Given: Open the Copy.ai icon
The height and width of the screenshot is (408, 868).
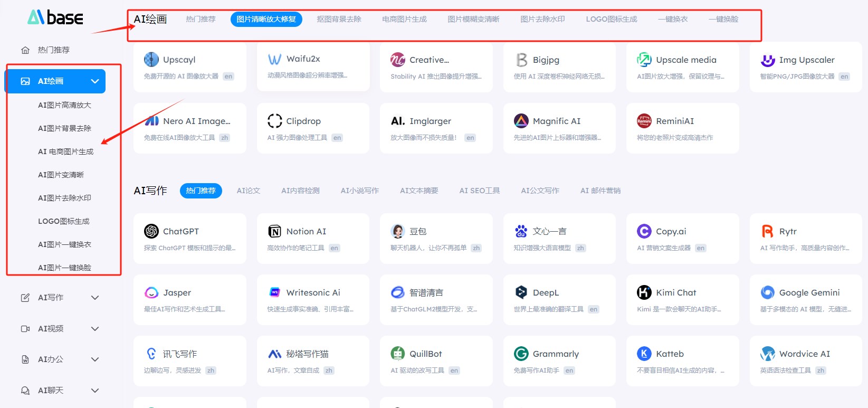Looking at the screenshot, I should [644, 231].
